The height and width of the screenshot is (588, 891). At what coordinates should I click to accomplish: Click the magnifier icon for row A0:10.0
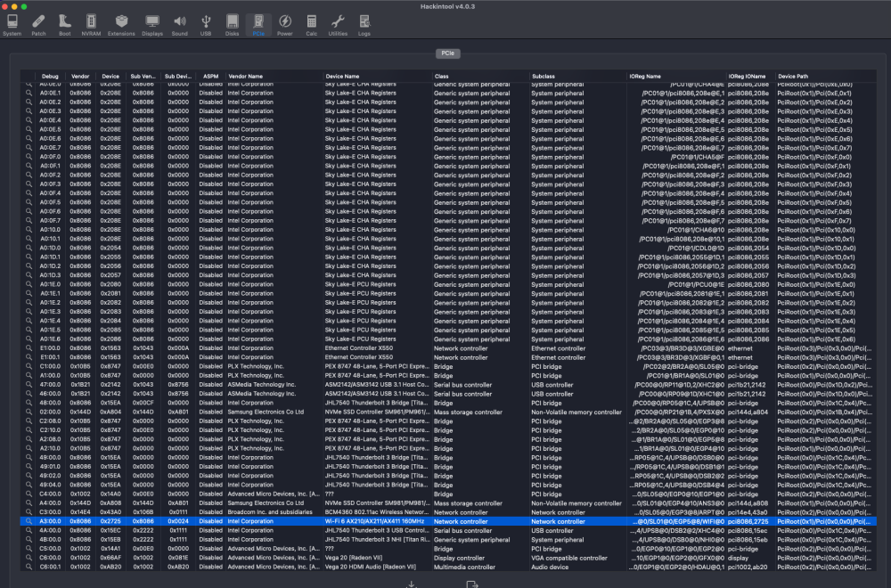[29, 230]
